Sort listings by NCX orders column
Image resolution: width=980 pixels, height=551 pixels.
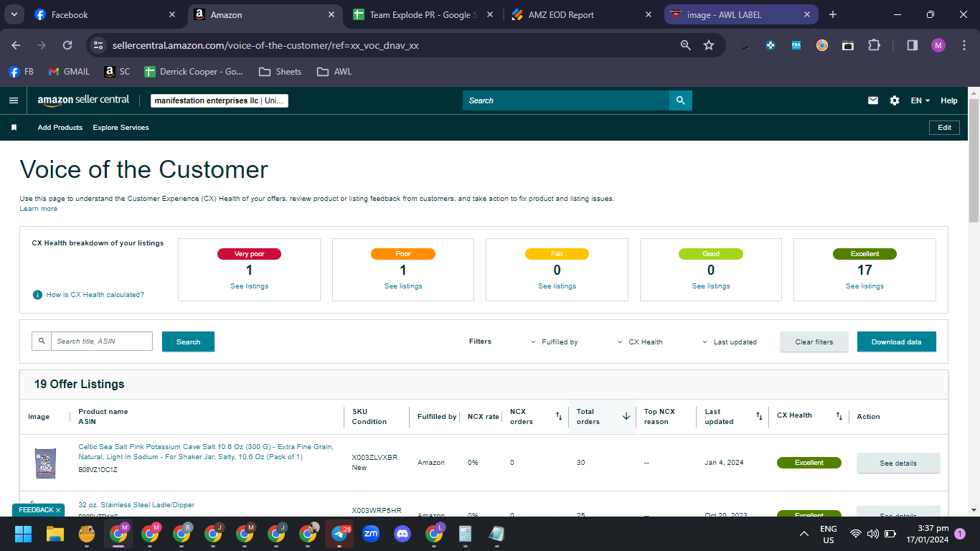click(559, 416)
